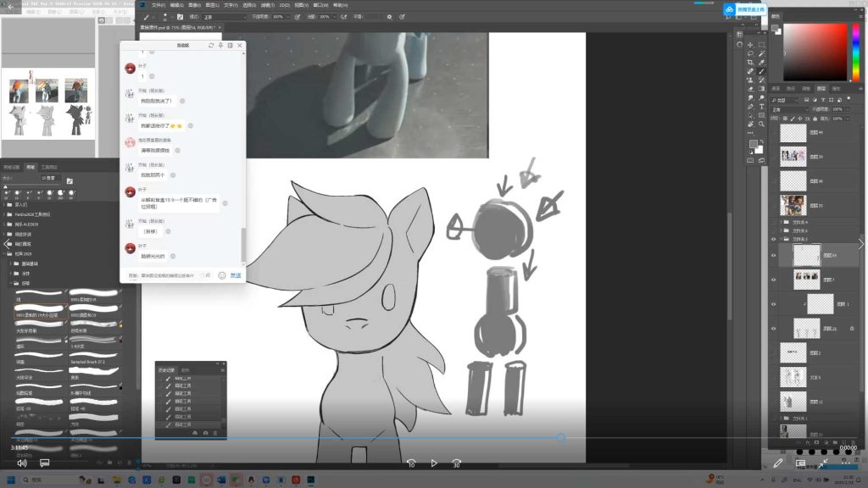This screenshot has height=488, width=868.
Task: Click the hue slider strip in the Color panel
Action: click(x=854, y=51)
